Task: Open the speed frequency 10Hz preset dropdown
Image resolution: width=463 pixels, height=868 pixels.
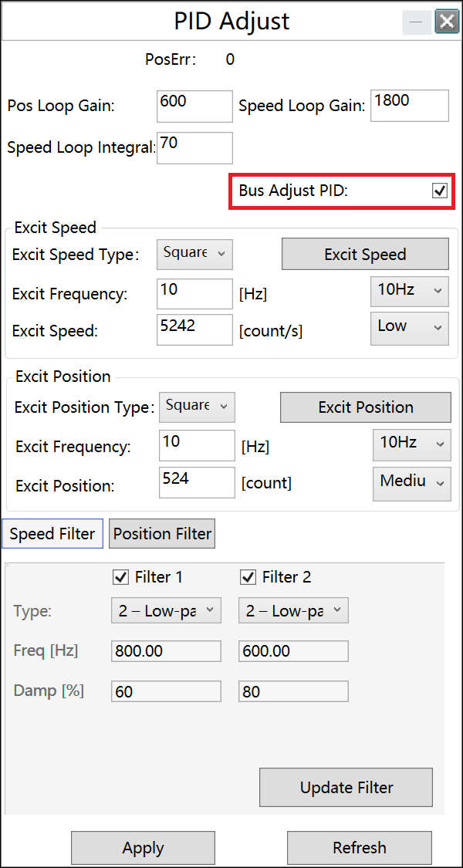Action: 409,290
